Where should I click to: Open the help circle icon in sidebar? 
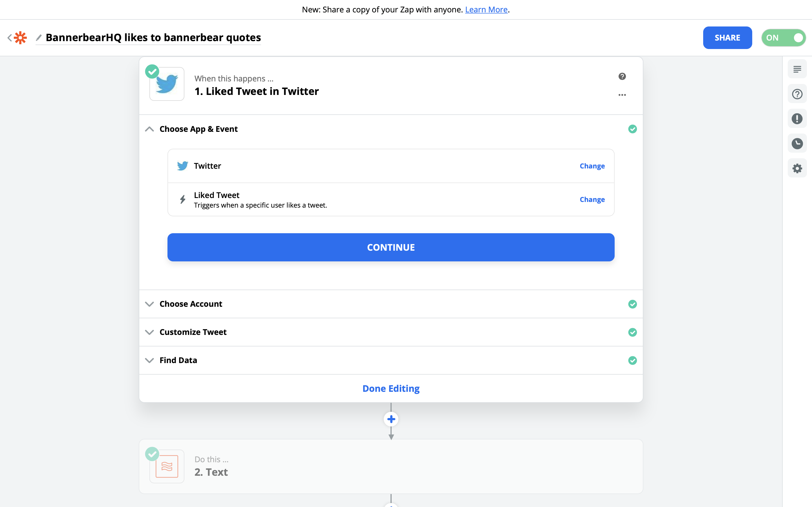click(797, 94)
